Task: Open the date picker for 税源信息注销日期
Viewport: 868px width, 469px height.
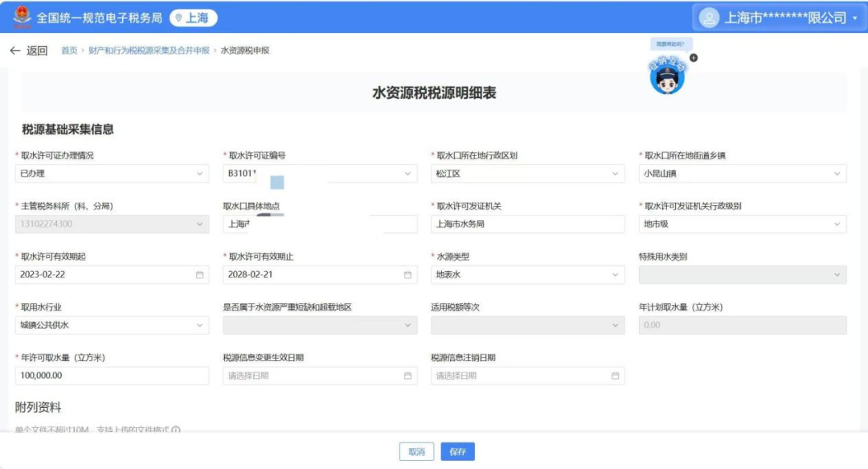Action: tap(614, 376)
